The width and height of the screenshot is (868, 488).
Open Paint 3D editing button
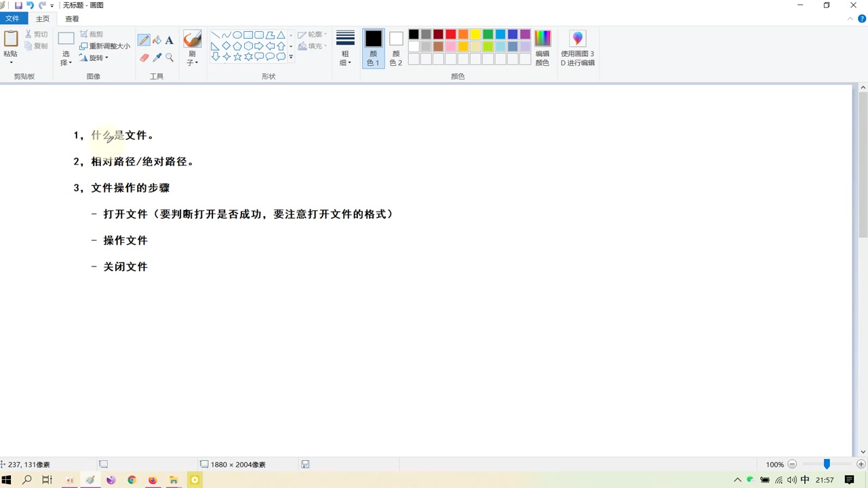pyautogui.click(x=578, y=47)
